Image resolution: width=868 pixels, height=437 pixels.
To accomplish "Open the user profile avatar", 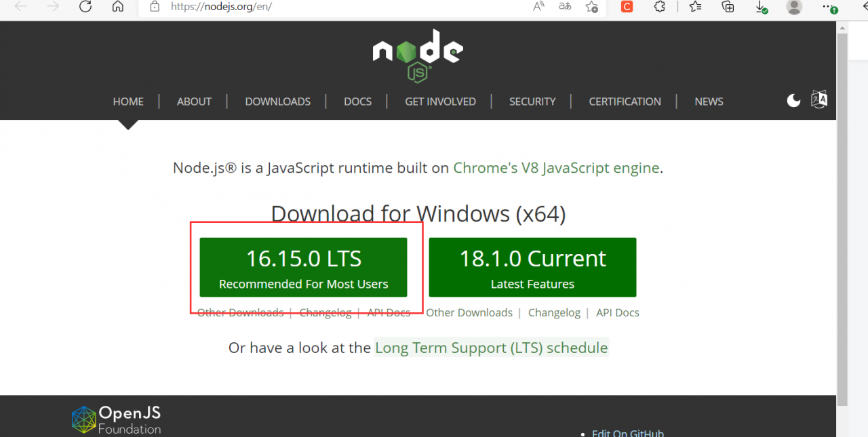I will [x=794, y=7].
